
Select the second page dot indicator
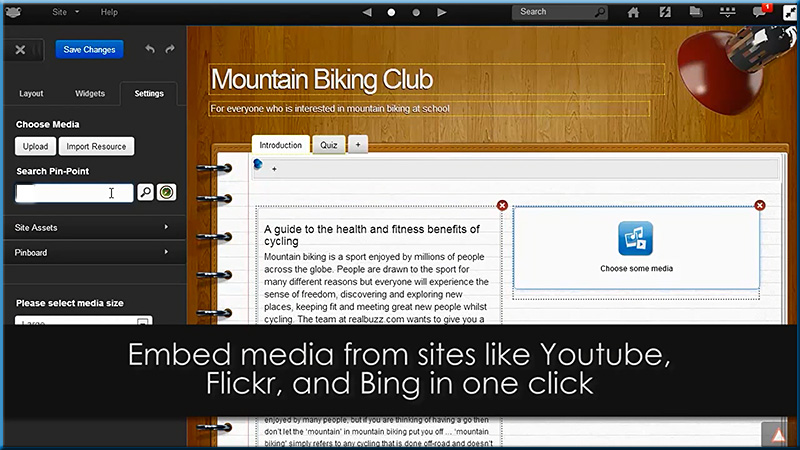click(x=416, y=12)
